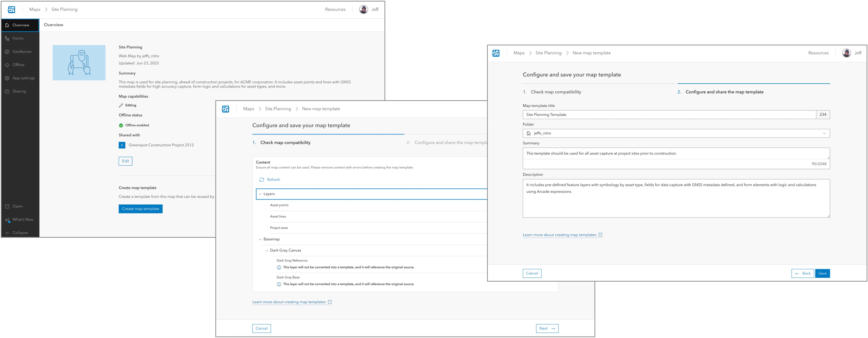Open App settings gear in sidebar
The width and height of the screenshot is (868, 338).
tap(7, 78)
